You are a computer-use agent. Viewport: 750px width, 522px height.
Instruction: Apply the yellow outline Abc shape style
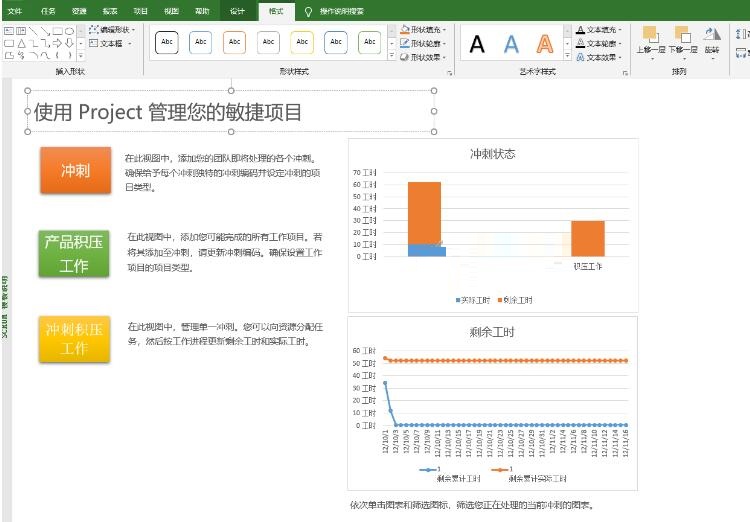302,42
